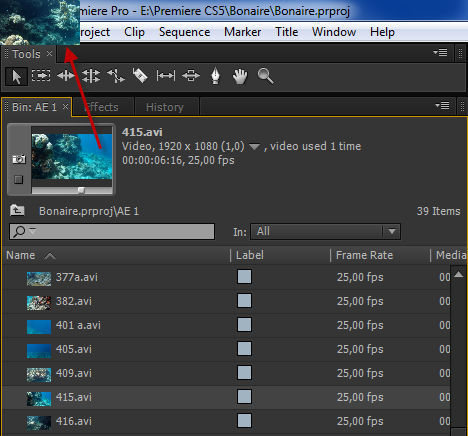The height and width of the screenshot is (436, 468).
Task: Select the 382.avi file name
Action: pos(74,301)
